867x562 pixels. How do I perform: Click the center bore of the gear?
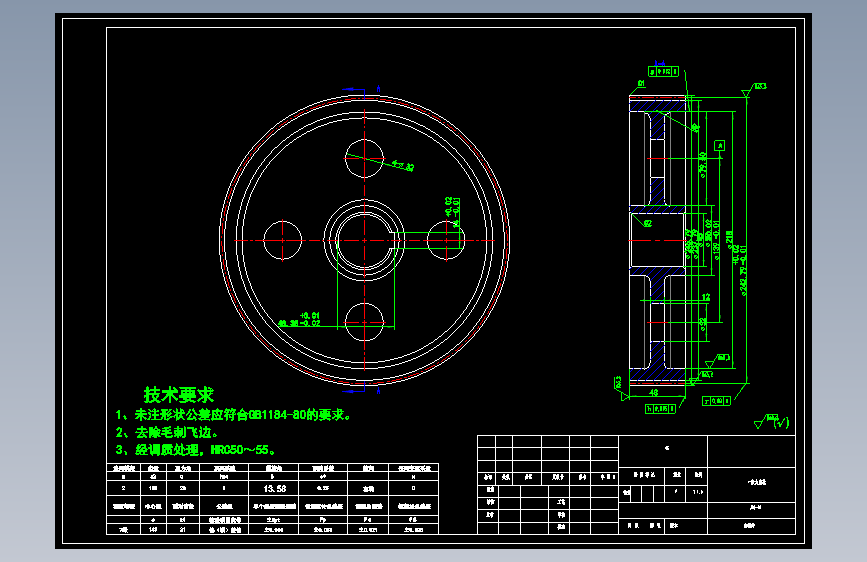tap(364, 241)
